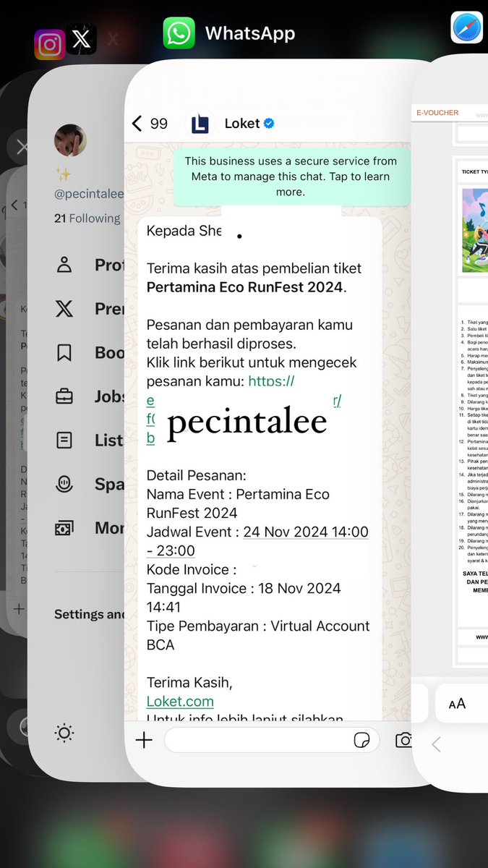This screenshot has height=868, width=488.
Task: Tap the WhatsApp app icon
Action: tap(179, 33)
